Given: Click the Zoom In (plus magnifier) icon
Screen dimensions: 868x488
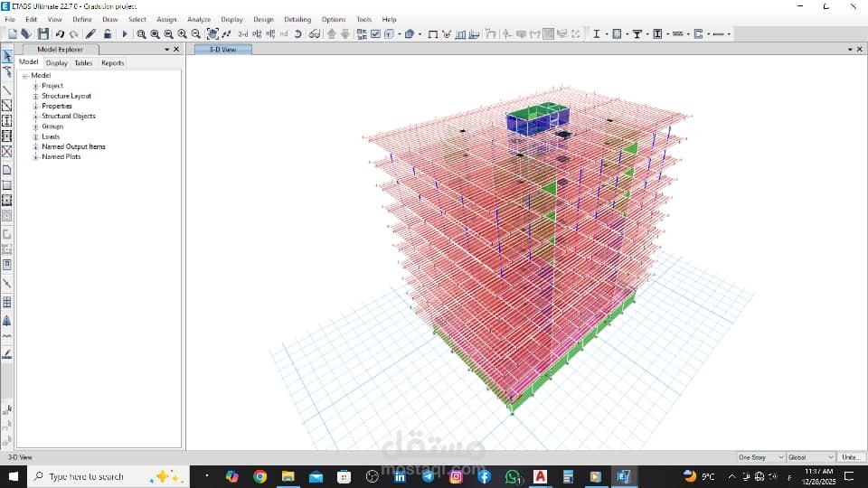Looking at the screenshot, I should [x=182, y=33].
